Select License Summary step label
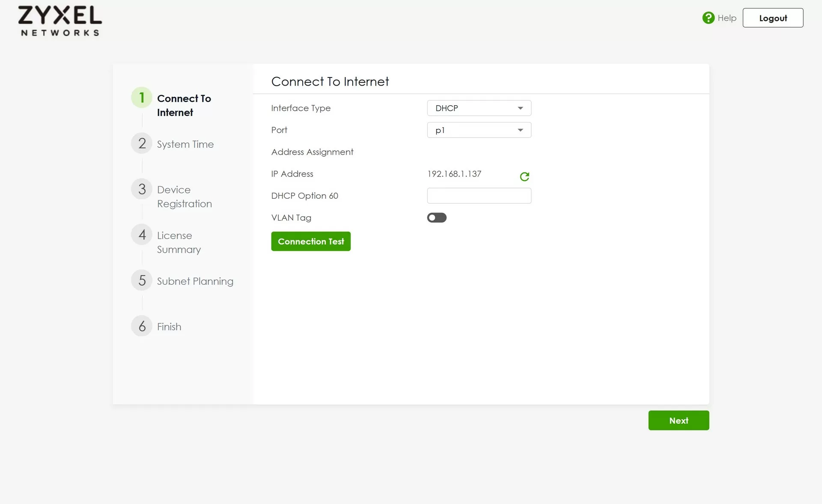This screenshot has height=504, width=822. click(179, 242)
